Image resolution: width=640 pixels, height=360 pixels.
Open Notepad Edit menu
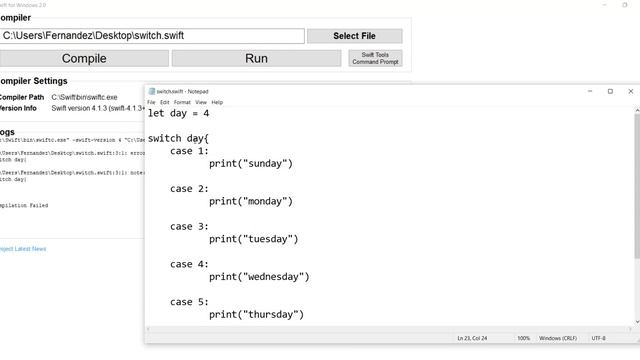164,102
